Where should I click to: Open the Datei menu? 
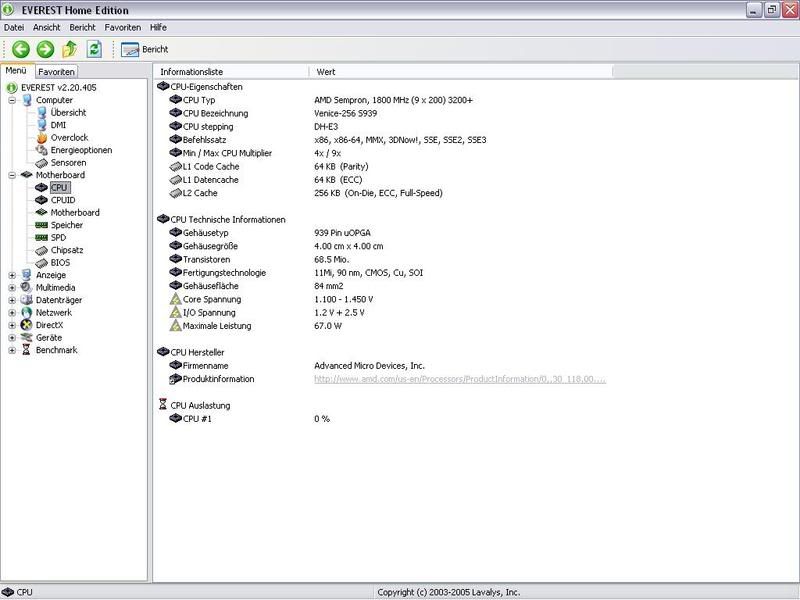[14, 28]
